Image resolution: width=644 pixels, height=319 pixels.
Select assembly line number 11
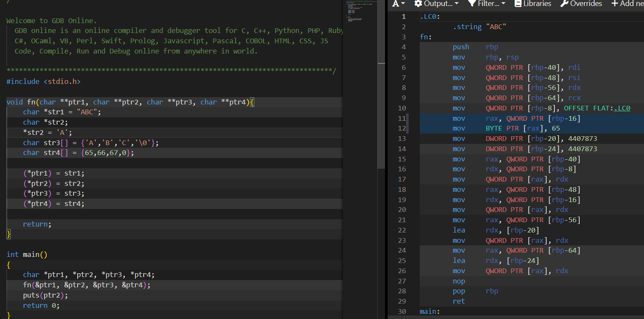coord(402,118)
